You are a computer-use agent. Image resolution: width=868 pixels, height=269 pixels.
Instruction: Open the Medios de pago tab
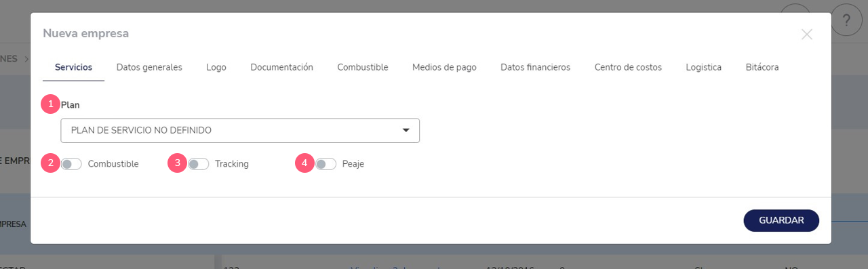[x=444, y=67]
